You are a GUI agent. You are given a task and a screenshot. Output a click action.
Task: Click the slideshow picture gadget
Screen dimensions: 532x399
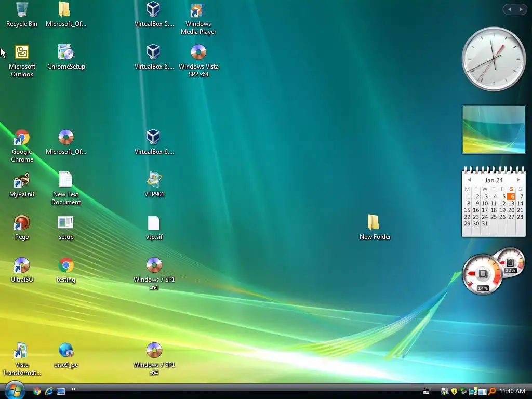coord(494,129)
